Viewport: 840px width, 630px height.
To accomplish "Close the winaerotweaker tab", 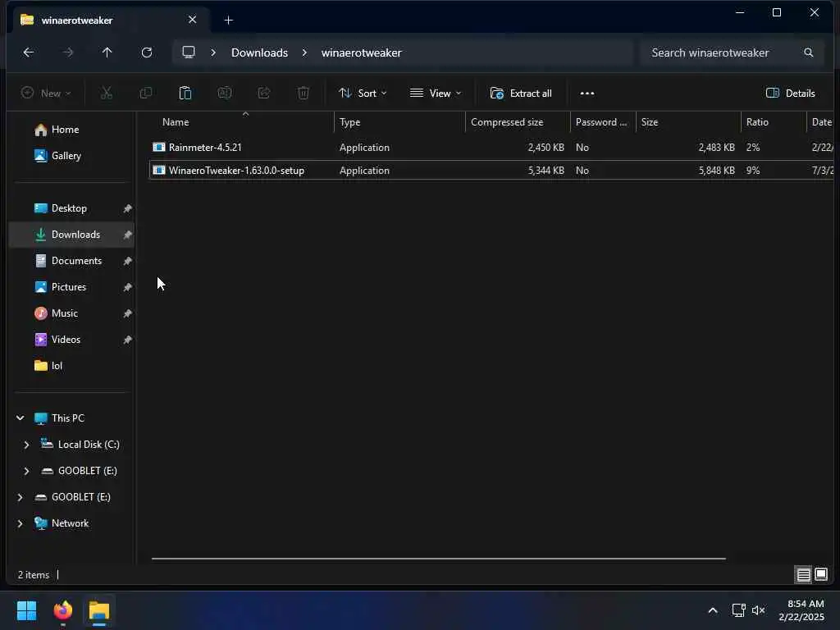I will coord(192,20).
